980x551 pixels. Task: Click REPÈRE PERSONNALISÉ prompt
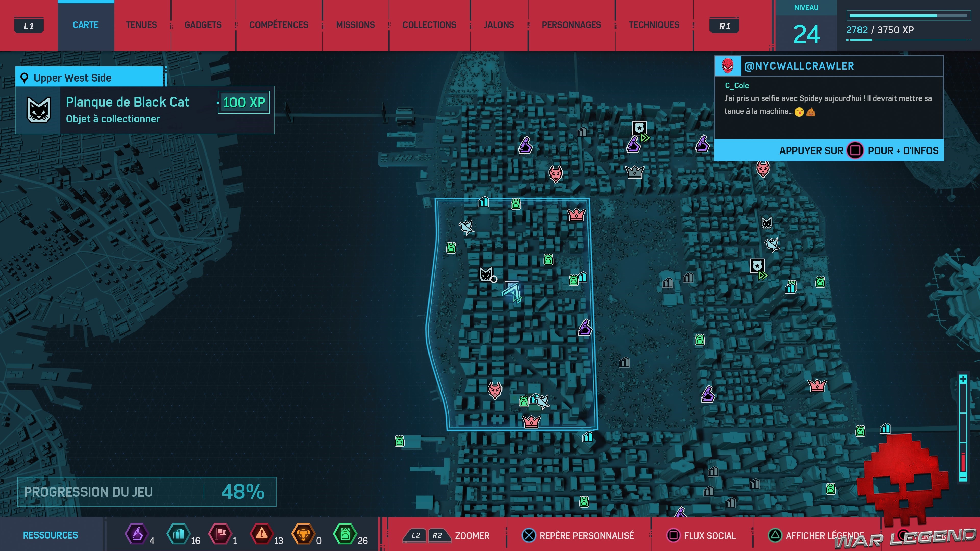[578, 535]
